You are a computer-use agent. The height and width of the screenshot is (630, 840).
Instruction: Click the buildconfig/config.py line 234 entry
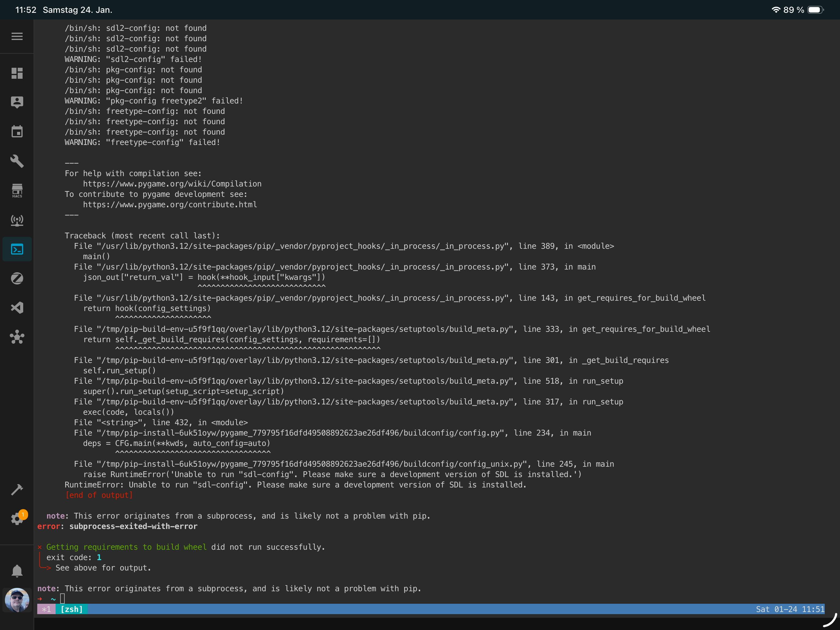(332, 433)
